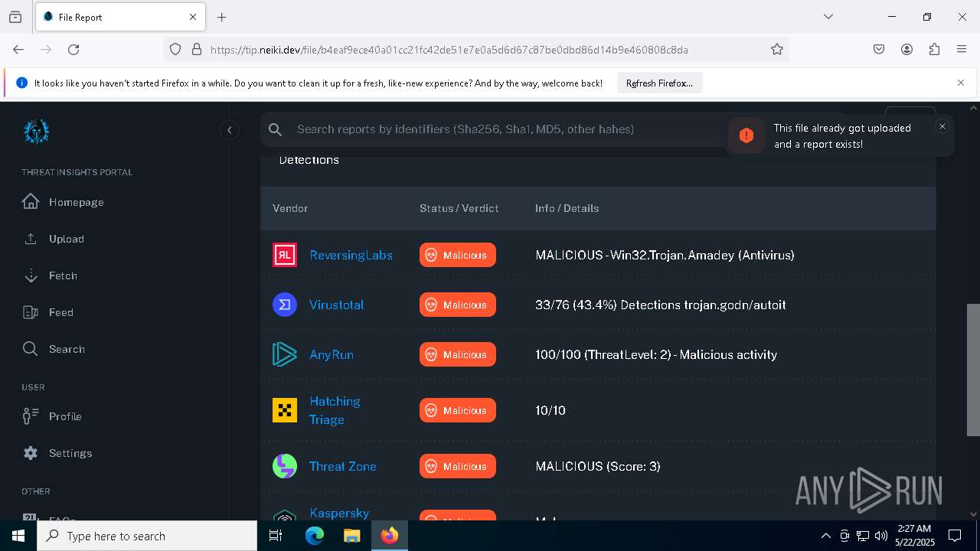The image size is (980, 551).
Task: Open Task View on the taskbar
Action: [x=276, y=536]
